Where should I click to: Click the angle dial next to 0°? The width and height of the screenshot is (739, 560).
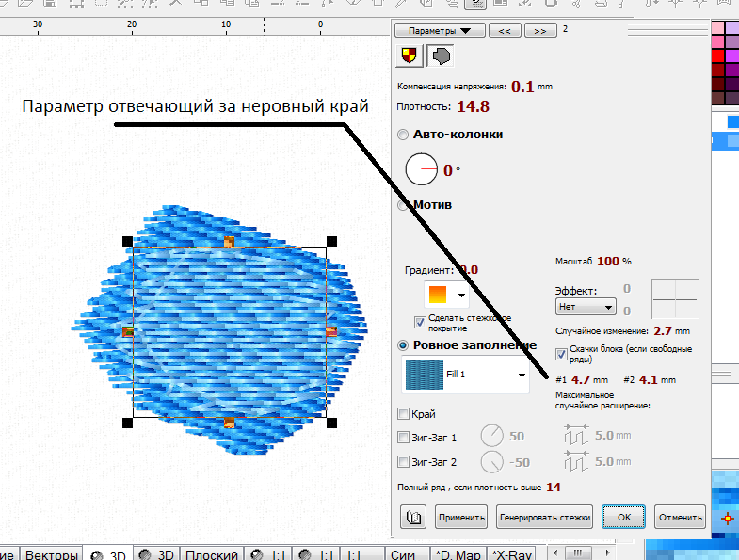click(422, 170)
